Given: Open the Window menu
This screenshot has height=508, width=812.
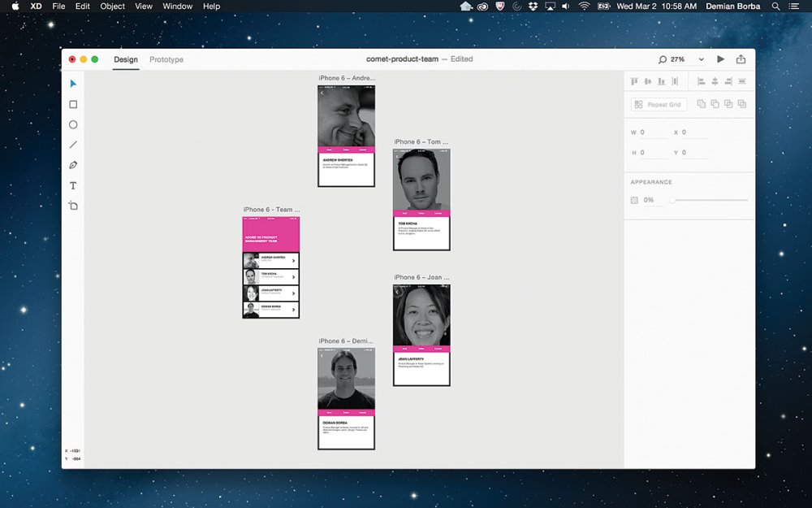Looking at the screenshot, I should 178,7.
